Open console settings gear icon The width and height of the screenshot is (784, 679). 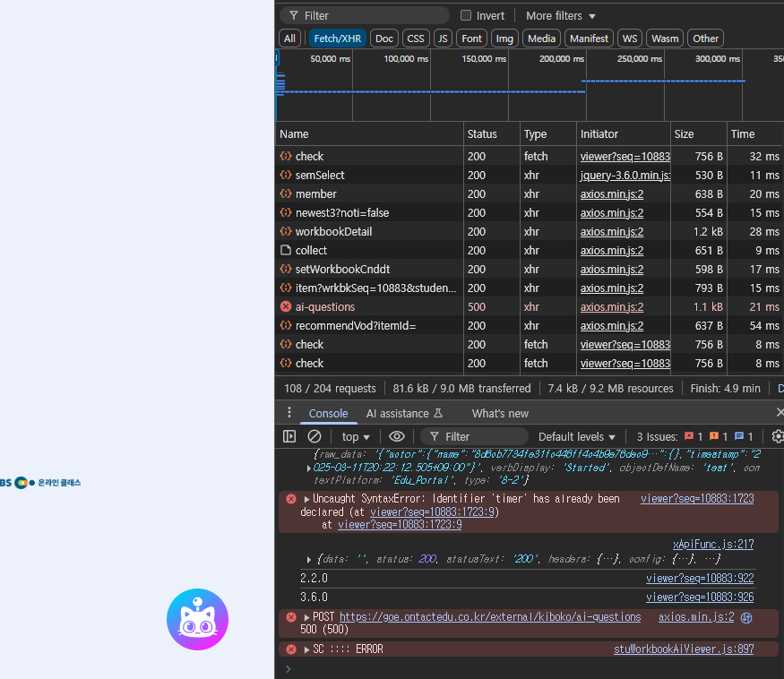tap(777, 436)
